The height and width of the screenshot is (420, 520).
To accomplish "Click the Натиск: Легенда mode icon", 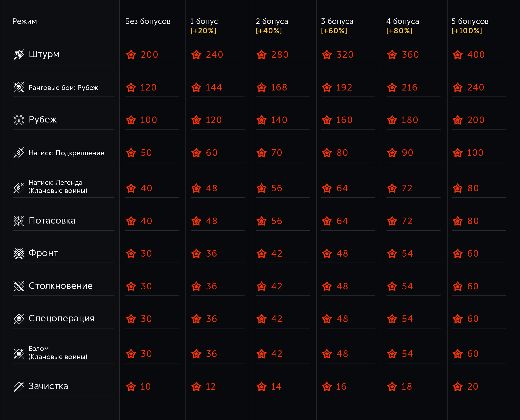I will [19, 188].
